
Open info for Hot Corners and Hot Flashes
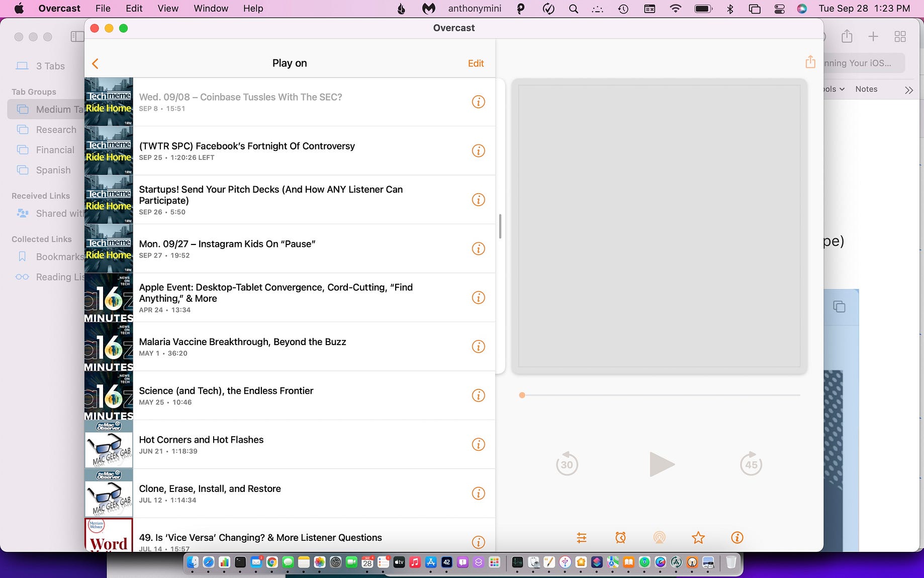point(478,445)
